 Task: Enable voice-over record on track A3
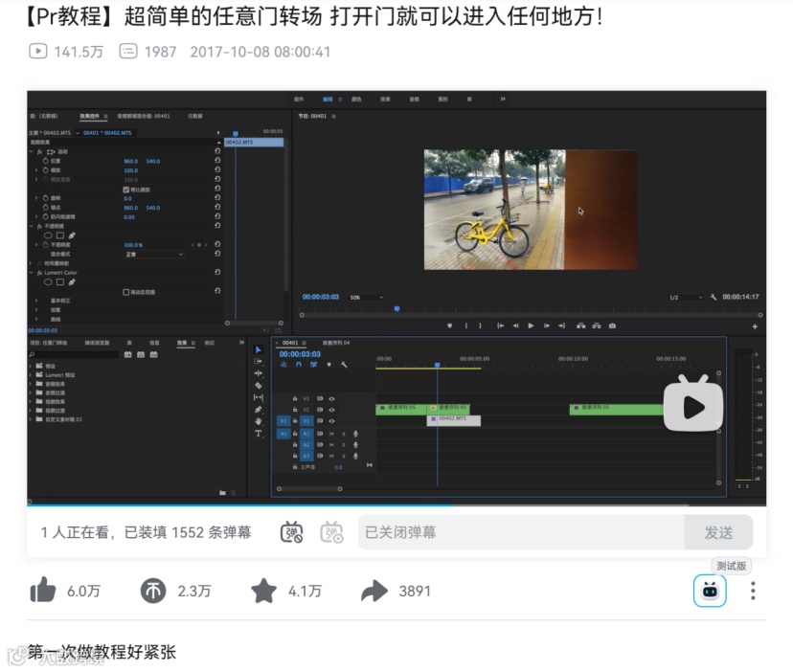coord(355,456)
